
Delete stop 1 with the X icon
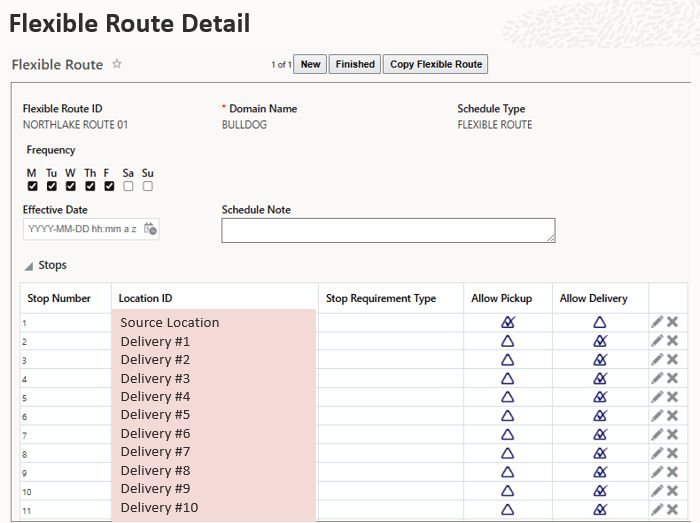click(672, 322)
